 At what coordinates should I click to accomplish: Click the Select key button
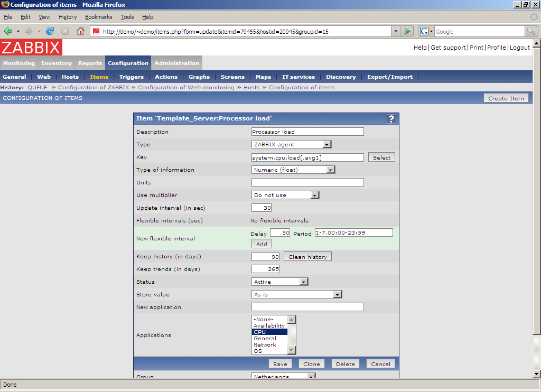click(381, 157)
